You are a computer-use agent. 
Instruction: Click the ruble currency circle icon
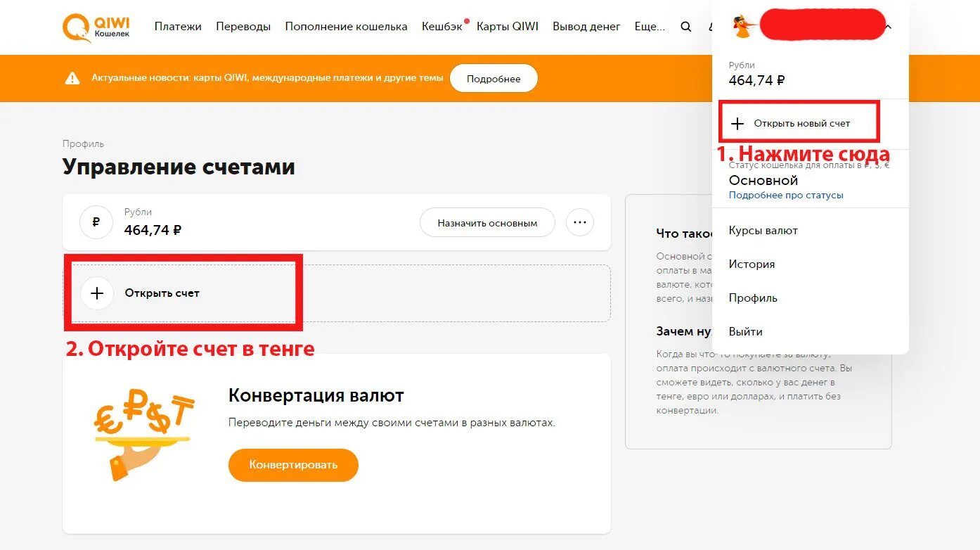pyautogui.click(x=96, y=222)
